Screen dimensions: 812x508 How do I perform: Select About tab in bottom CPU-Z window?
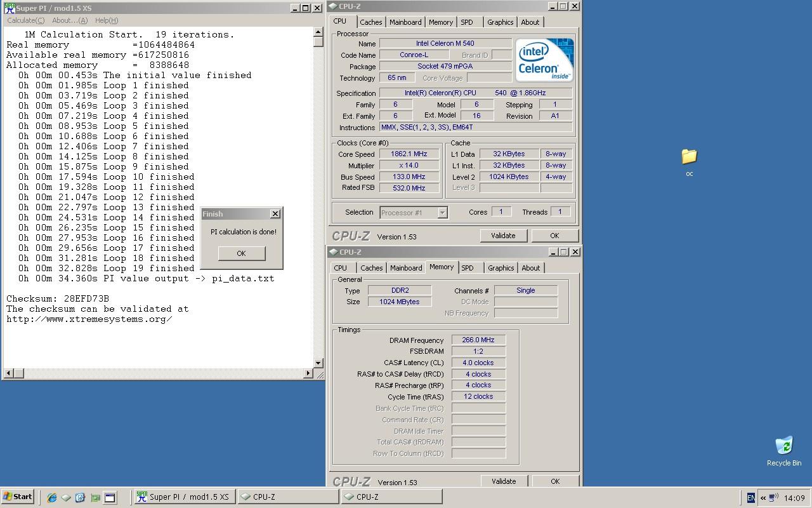pos(530,268)
